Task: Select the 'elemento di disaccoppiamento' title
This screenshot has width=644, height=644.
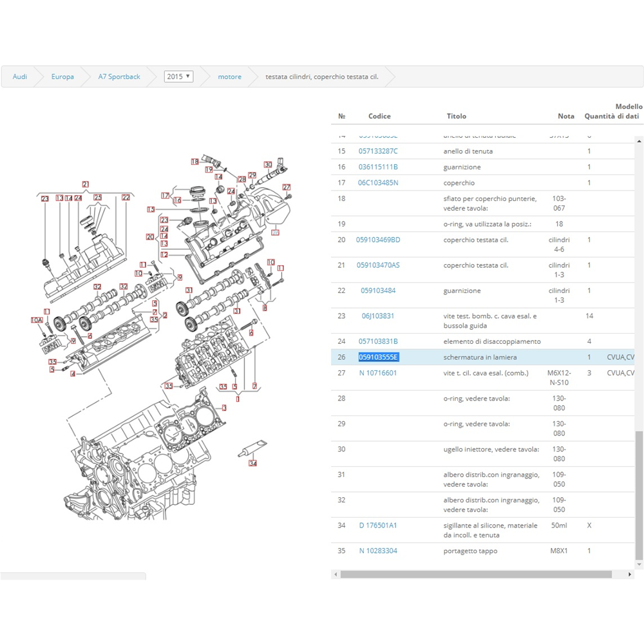Action: tap(492, 341)
